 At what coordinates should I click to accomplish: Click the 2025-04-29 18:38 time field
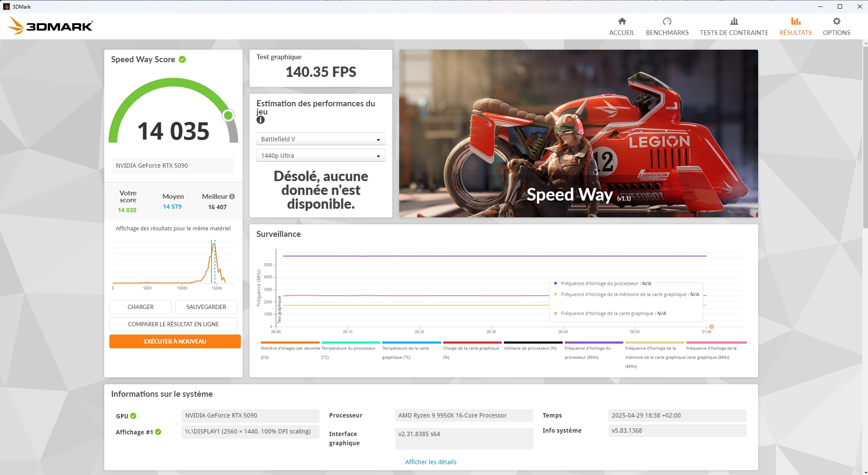[x=677, y=415]
